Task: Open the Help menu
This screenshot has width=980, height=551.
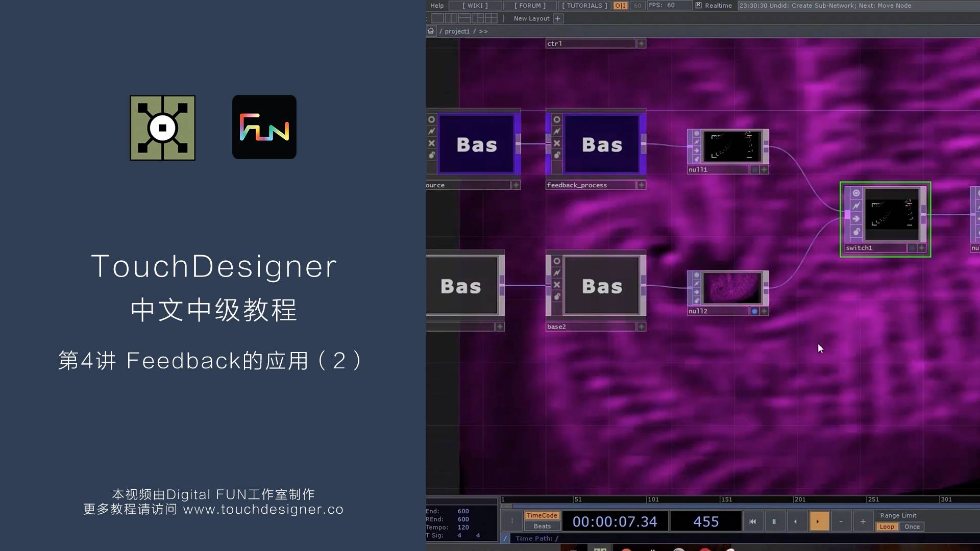Action: [x=437, y=6]
